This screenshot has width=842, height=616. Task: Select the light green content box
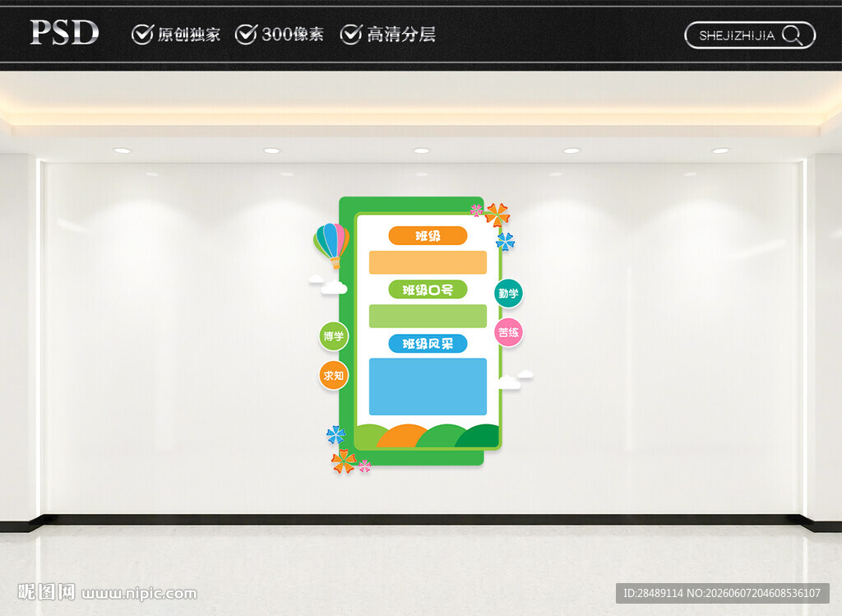click(x=428, y=317)
